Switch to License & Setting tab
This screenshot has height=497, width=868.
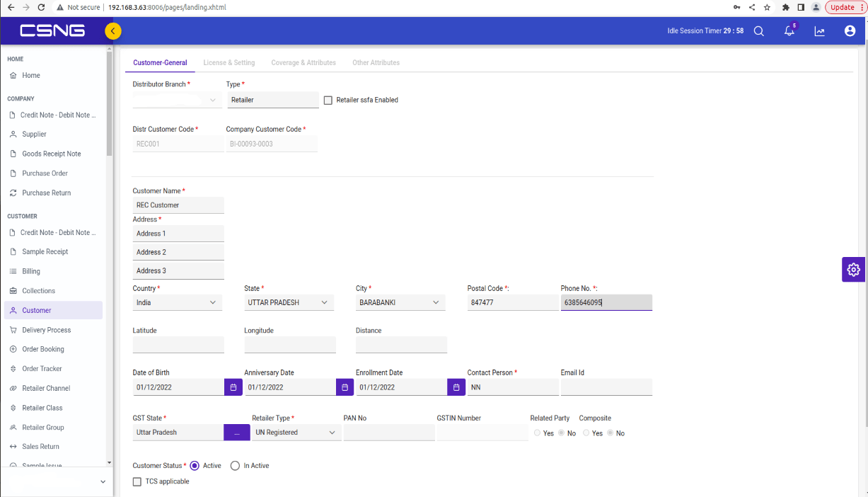click(x=229, y=63)
